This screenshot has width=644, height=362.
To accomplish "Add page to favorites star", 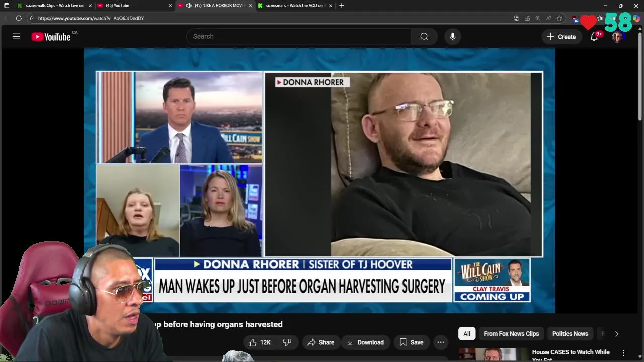I will pos(559,18).
